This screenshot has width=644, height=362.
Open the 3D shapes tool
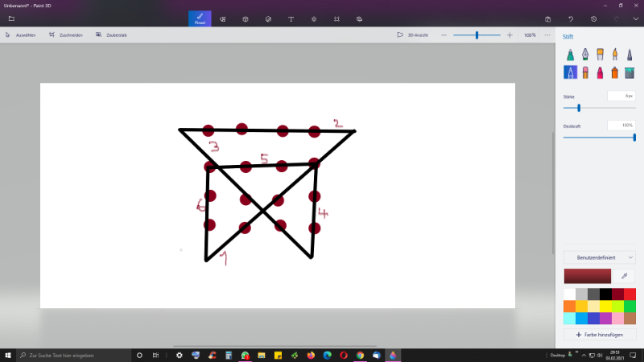tap(245, 19)
